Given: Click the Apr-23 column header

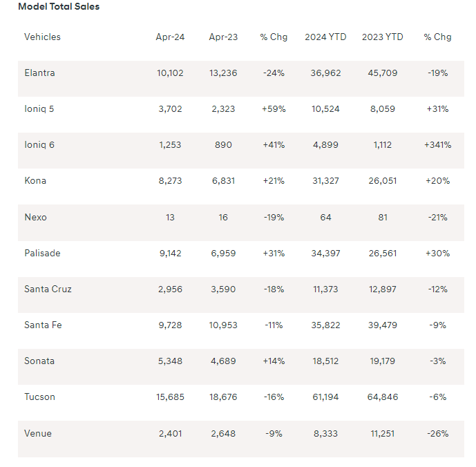Looking at the screenshot, I should [x=223, y=37].
